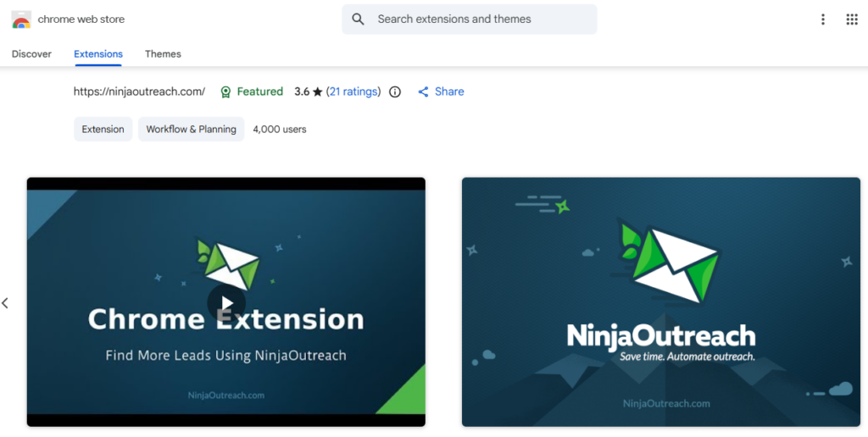Click the magnifier icon in the search bar
This screenshot has width=868, height=437.
[x=359, y=19]
